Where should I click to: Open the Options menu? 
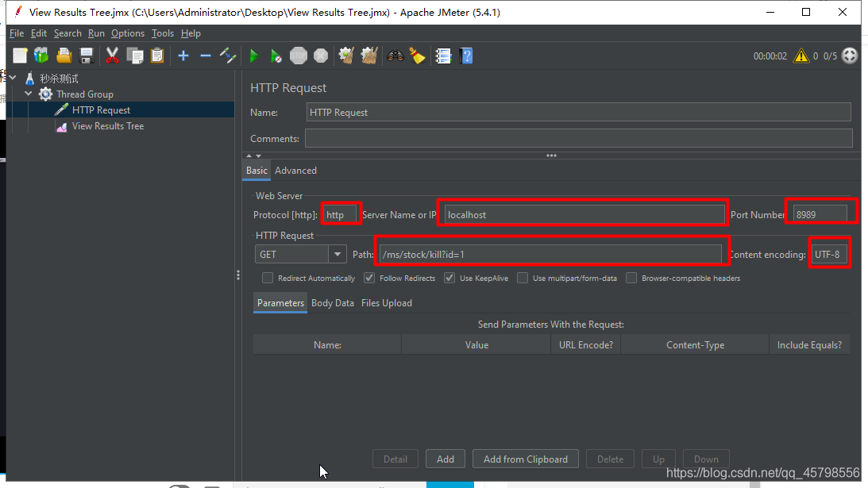(x=128, y=33)
